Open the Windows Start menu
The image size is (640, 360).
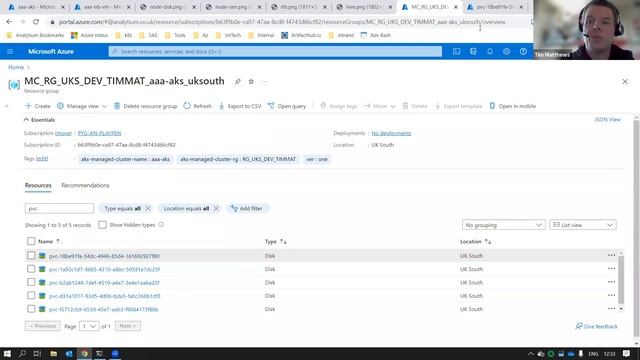(7, 353)
